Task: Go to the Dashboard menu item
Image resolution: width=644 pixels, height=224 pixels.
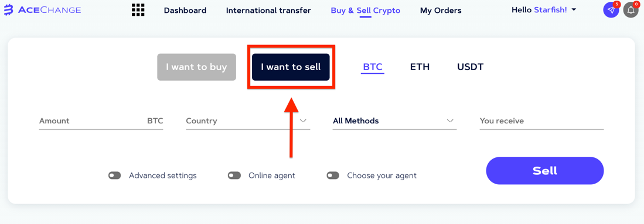Action: (185, 11)
